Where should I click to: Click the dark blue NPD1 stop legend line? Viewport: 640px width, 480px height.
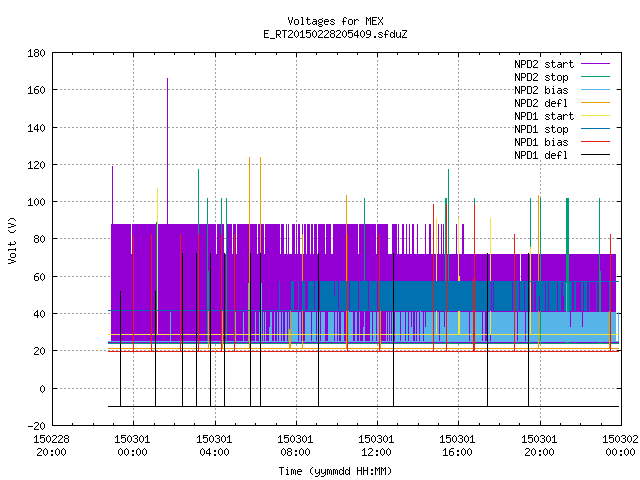(596, 129)
